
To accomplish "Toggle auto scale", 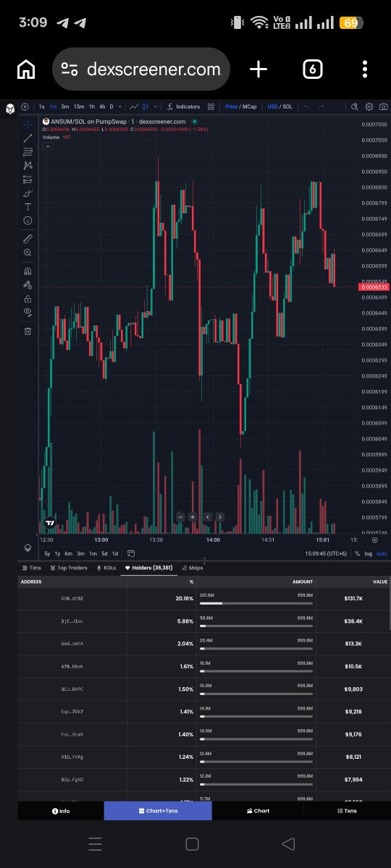I will click(x=382, y=553).
